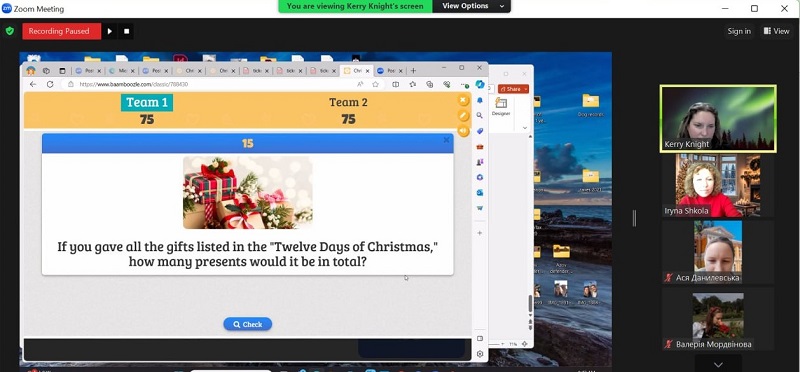Select the Team 1 label
This screenshot has height=372, width=800.
tap(147, 102)
